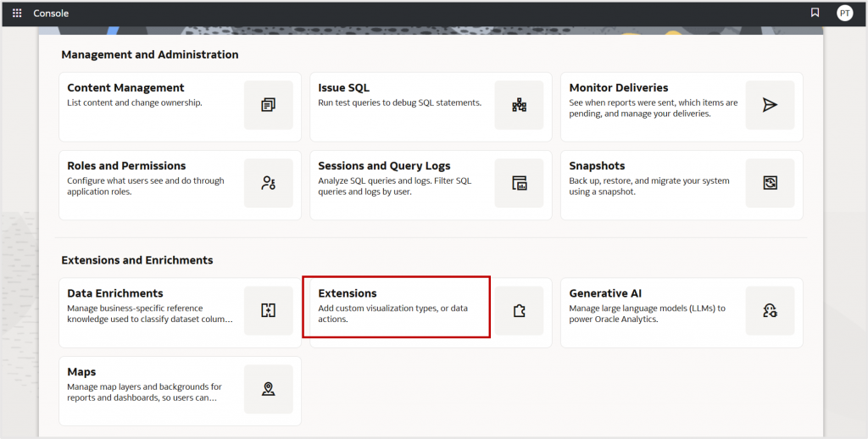Open Roles and Permissions title
The width and height of the screenshot is (868, 439).
[x=127, y=165]
